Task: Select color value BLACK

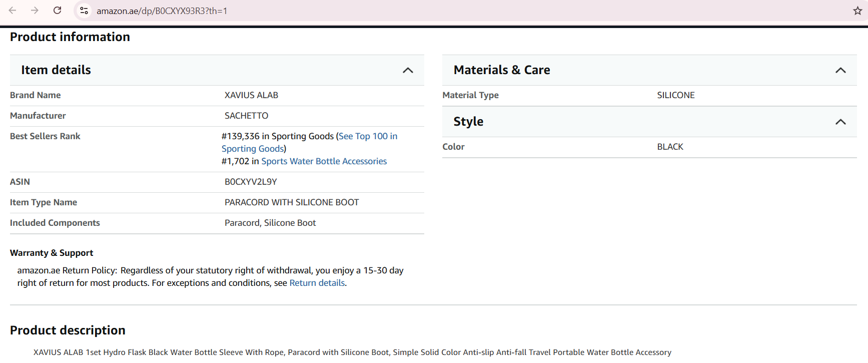Action: 670,147
